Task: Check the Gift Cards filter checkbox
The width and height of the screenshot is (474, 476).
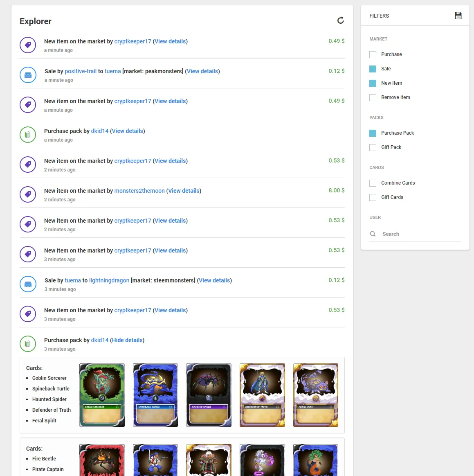Action: tap(373, 197)
